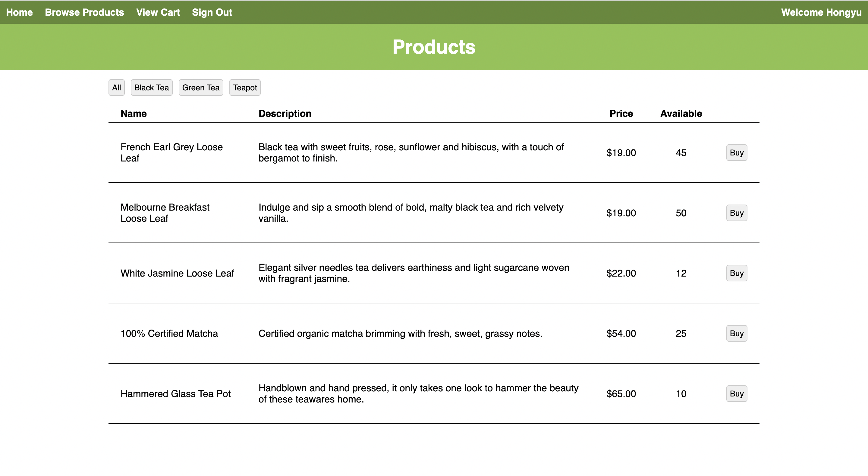Click the Welcome Hongyu text

point(821,12)
